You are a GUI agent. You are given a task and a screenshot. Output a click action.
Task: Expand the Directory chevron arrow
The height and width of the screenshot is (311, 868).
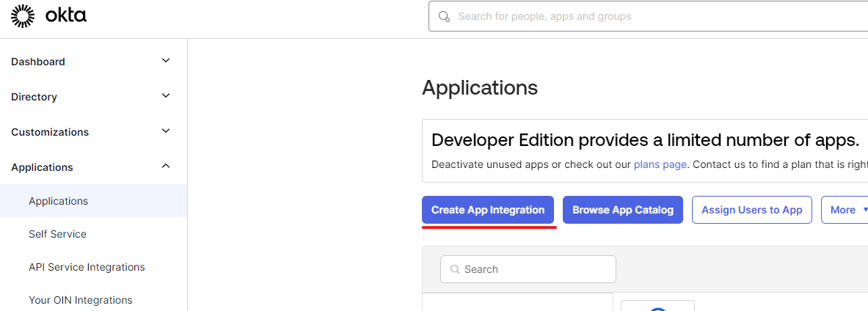click(x=166, y=96)
